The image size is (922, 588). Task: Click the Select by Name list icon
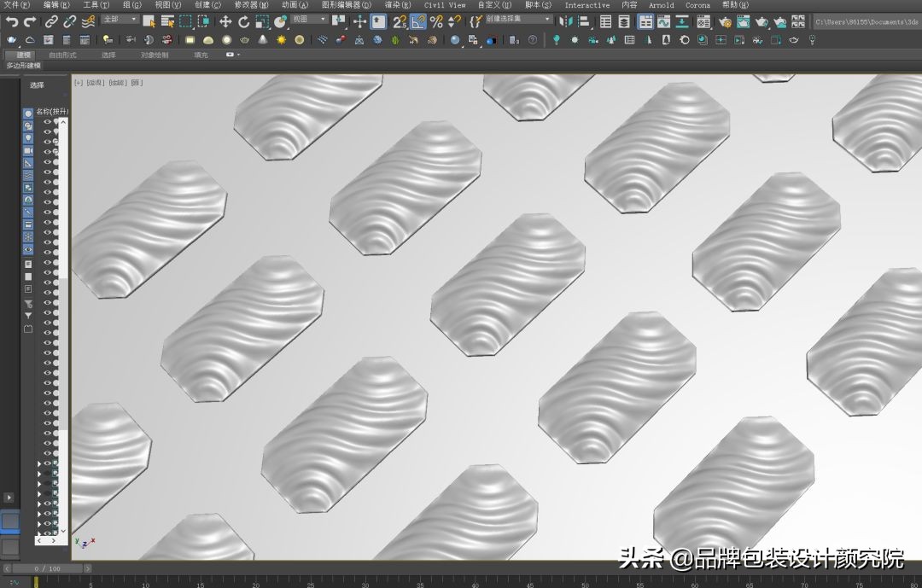[x=167, y=21]
